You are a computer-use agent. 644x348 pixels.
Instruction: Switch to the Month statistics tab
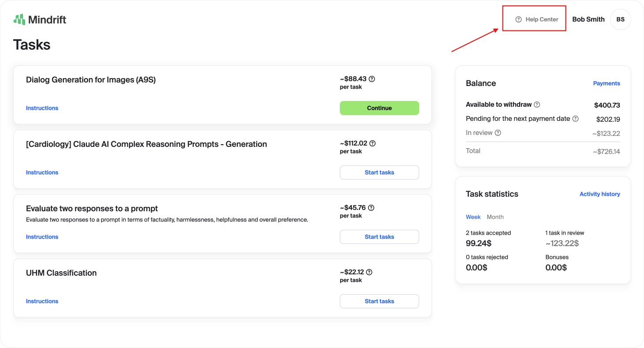coord(495,217)
